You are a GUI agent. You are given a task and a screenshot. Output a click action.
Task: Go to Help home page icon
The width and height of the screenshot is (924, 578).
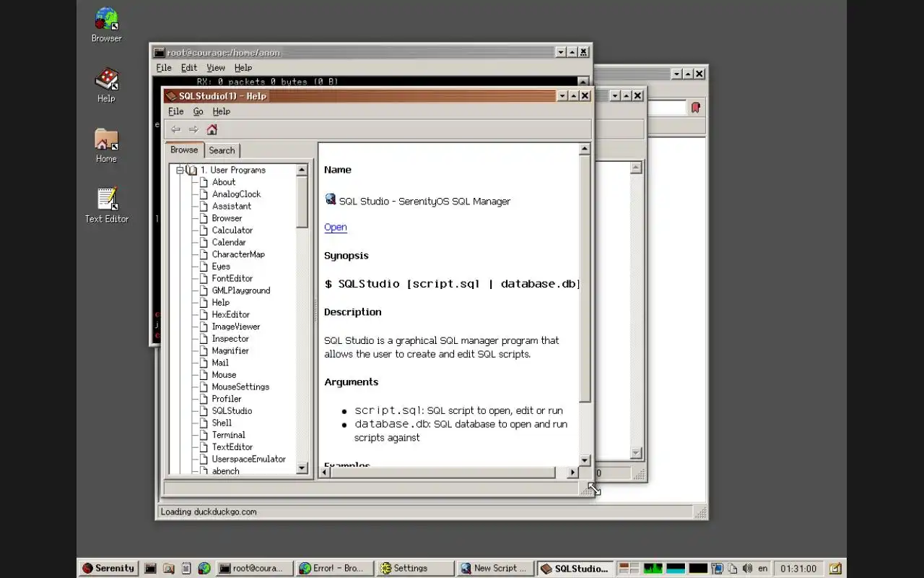click(212, 129)
